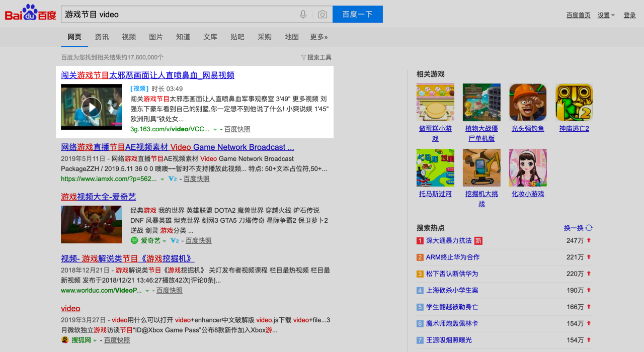Click V2 badge on iamxk.com result
This screenshot has height=352, width=644.
[x=173, y=179]
